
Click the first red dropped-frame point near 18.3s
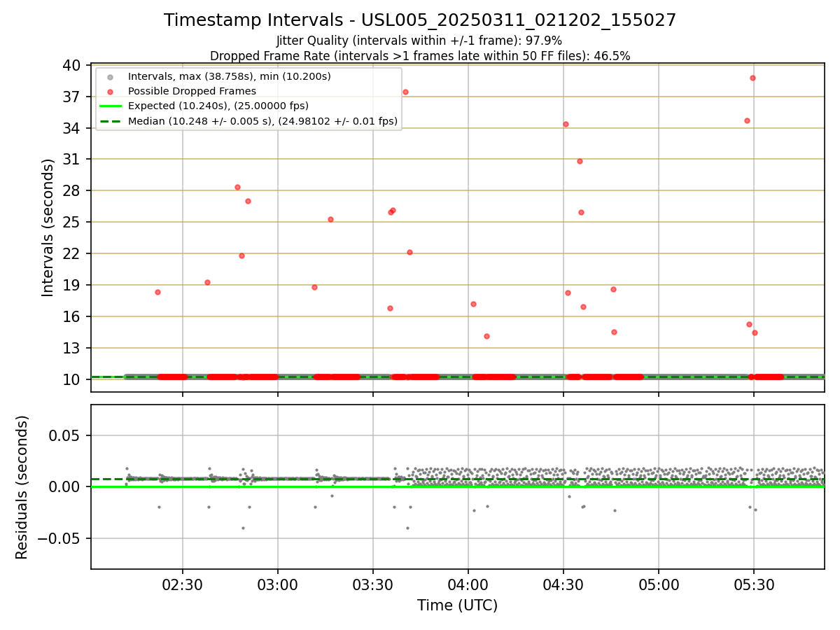tap(157, 292)
